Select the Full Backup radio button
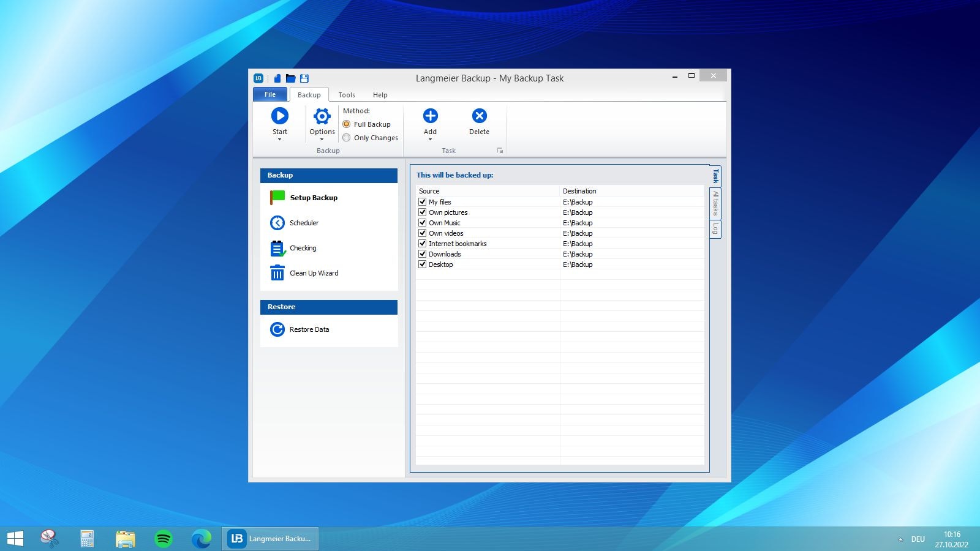 click(x=347, y=124)
